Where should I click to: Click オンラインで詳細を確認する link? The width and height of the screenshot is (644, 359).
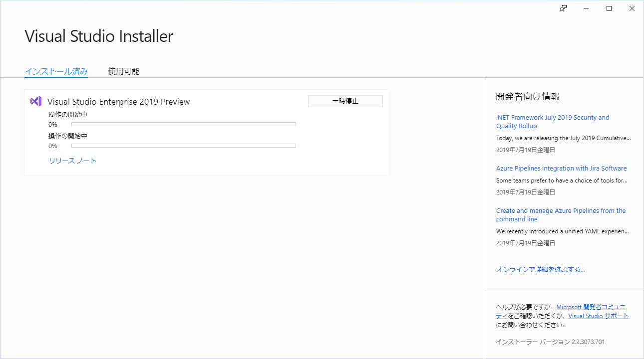click(x=541, y=269)
